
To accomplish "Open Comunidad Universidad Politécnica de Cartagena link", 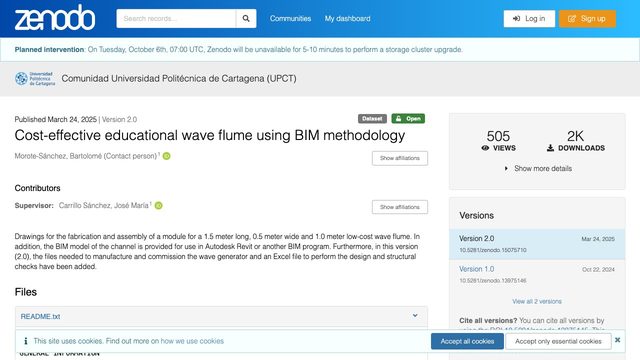I will [179, 78].
